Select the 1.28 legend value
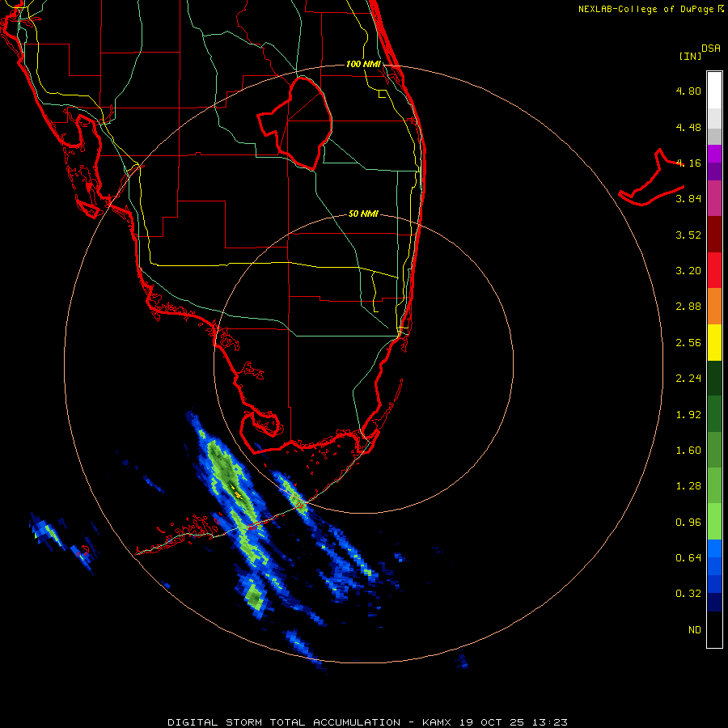The height and width of the screenshot is (728, 728). [x=688, y=486]
